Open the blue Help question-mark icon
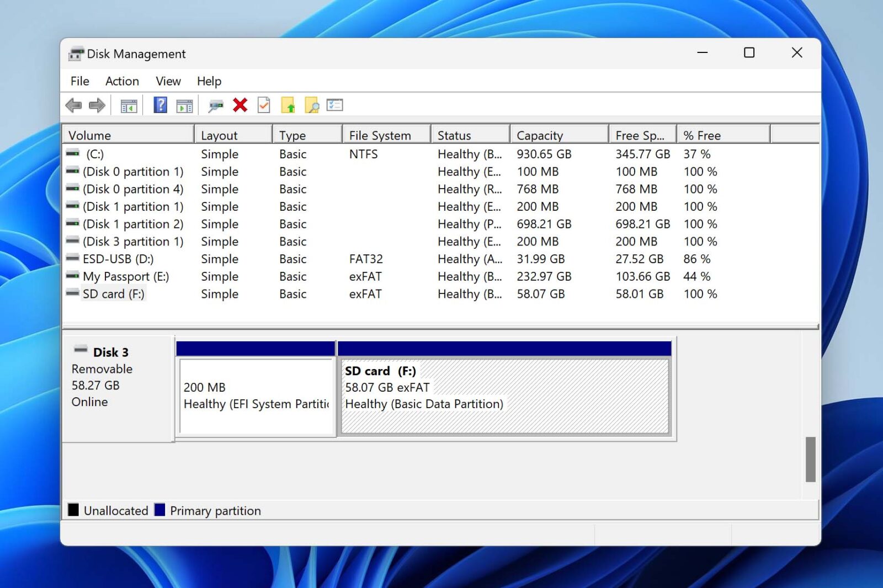 tap(160, 105)
